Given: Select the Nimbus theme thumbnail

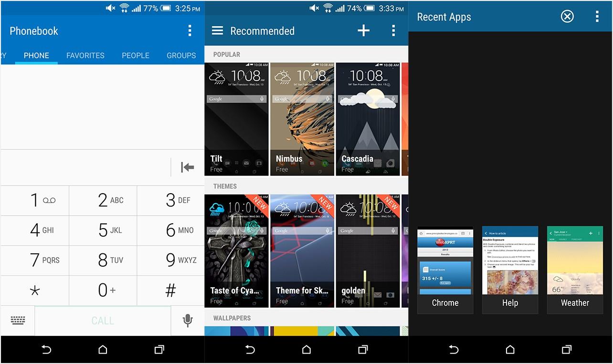Looking at the screenshot, I should point(302,119).
